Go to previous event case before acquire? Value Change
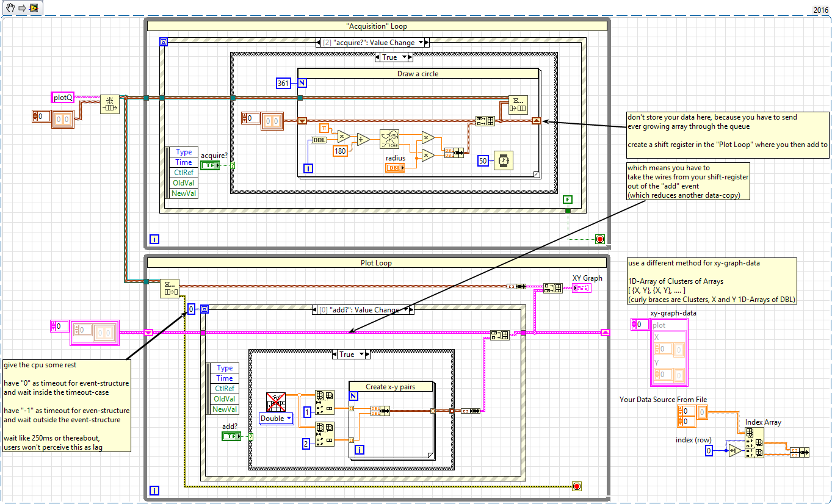The height and width of the screenshot is (504, 832). (319, 43)
